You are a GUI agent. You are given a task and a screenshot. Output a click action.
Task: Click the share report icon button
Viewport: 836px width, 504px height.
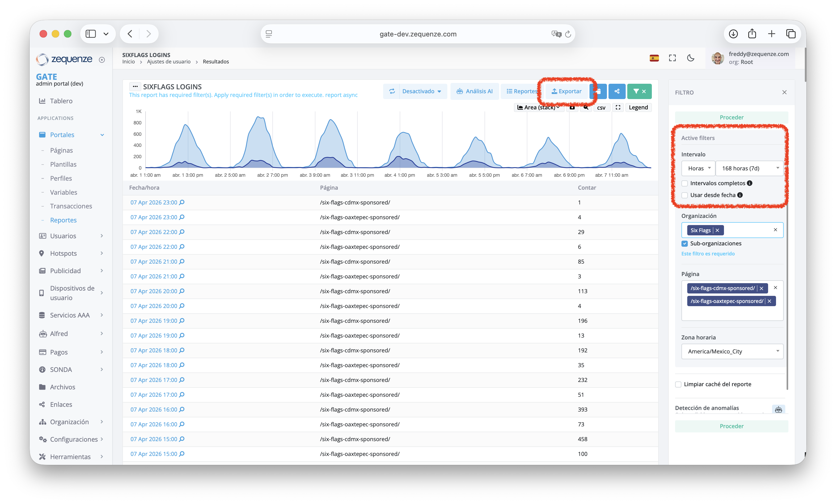(617, 91)
